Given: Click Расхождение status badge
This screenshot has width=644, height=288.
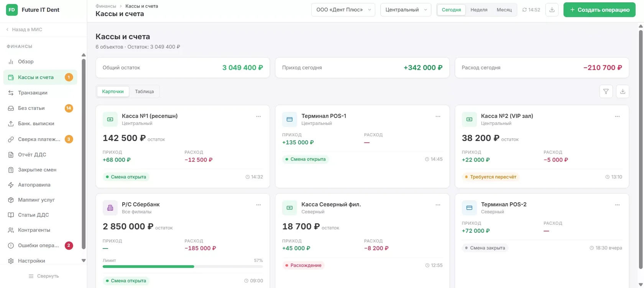Looking at the screenshot, I should coord(303,265).
